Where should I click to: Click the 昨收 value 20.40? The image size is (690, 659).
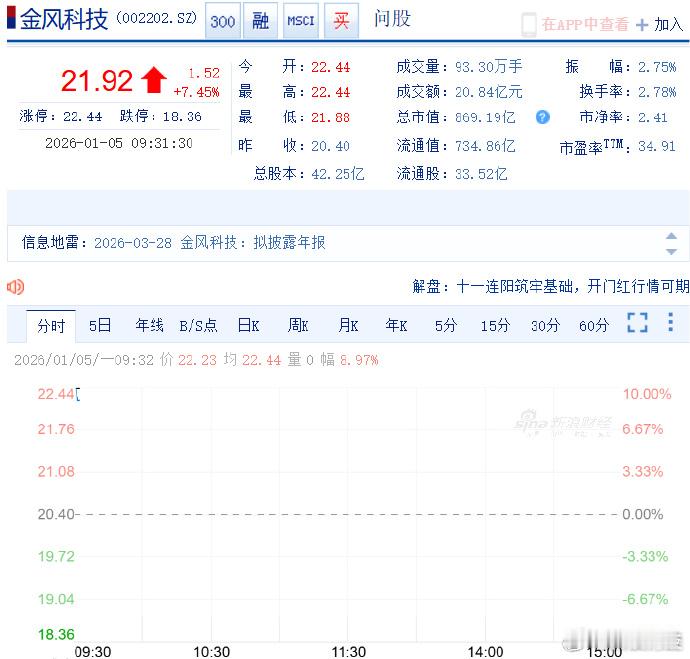coord(330,146)
